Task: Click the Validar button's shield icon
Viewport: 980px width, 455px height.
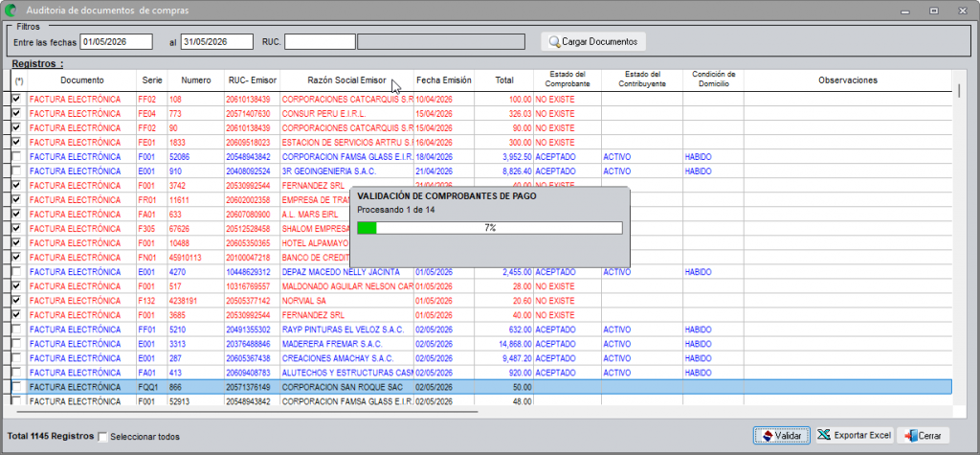Action: [767, 435]
